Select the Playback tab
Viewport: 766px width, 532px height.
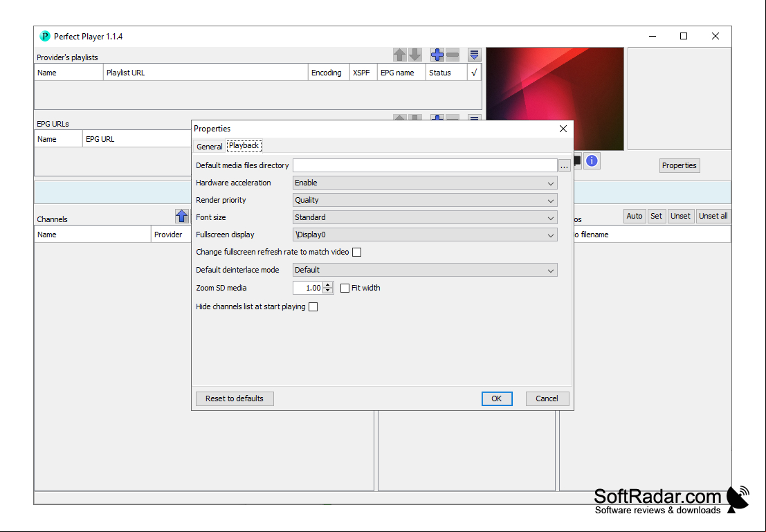click(244, 145)
